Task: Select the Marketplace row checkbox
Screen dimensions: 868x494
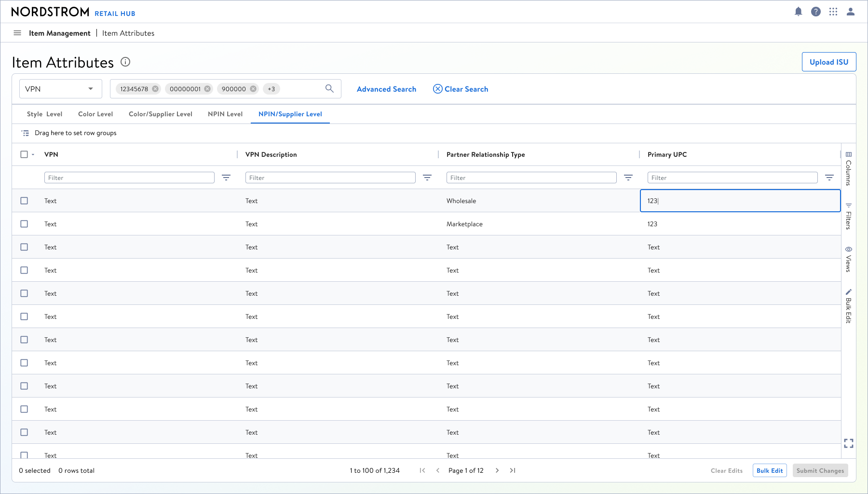Action: pyautogui.click(x=24, y=224)
